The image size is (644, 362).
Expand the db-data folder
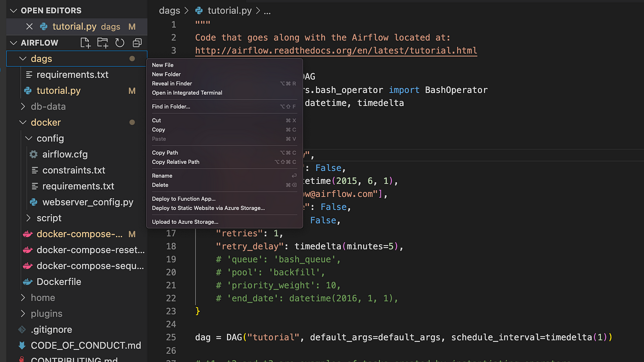(x=23, y=106)
